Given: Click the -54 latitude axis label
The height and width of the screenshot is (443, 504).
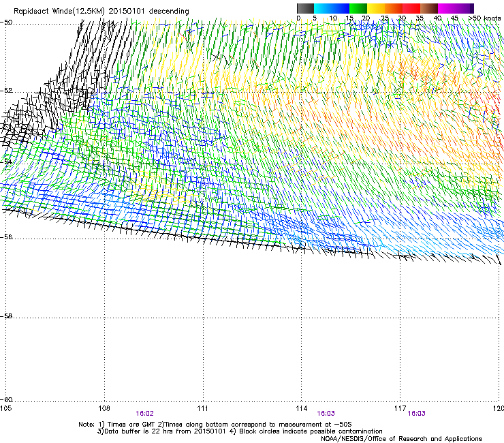Looking at the screenshot, I should coord(6,162).
